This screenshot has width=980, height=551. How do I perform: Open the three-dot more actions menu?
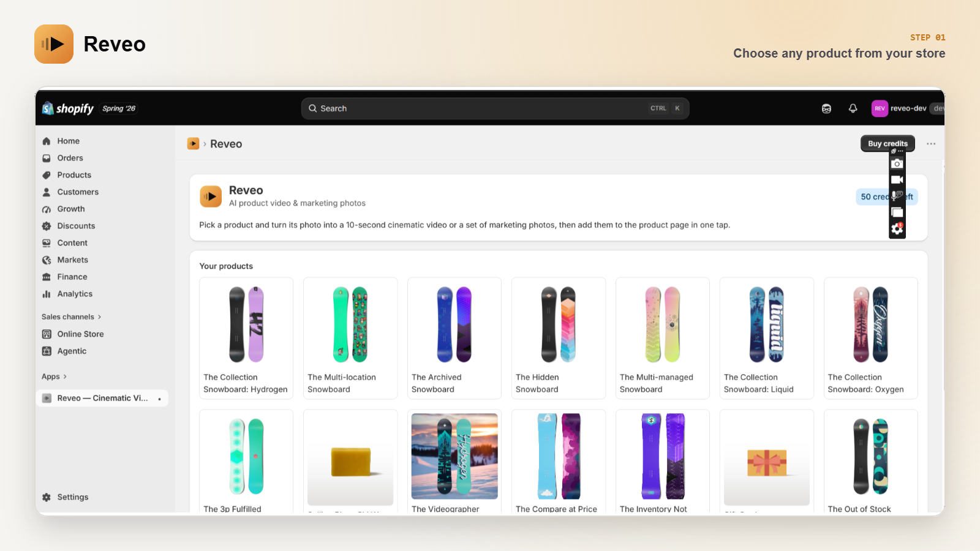[931, 144]
